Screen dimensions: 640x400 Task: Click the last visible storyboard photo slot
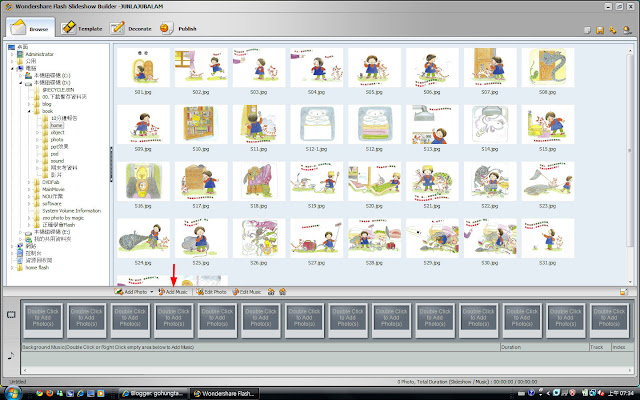[x=609, y=320]
